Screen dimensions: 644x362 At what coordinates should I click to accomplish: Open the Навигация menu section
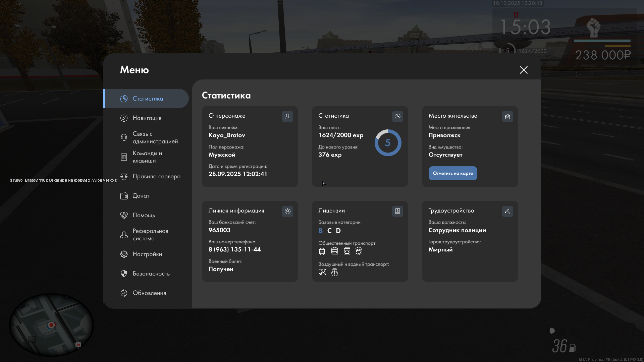click(147, 118)
